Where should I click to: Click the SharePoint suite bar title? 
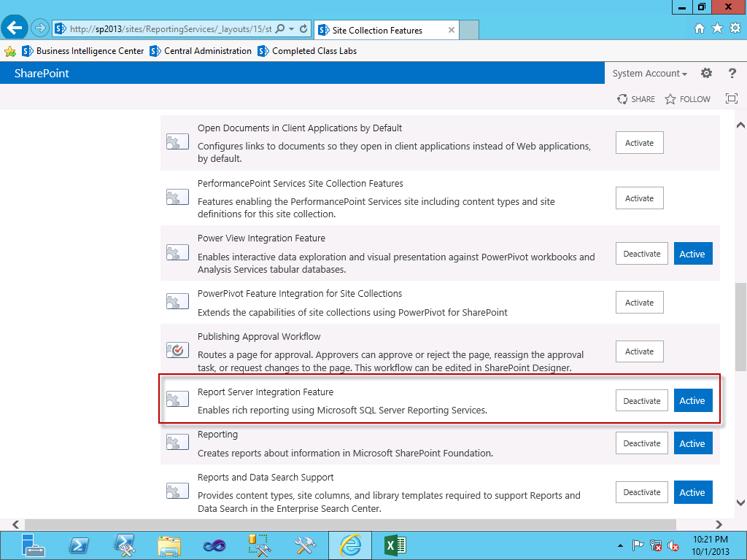click(x=42, y=74)
